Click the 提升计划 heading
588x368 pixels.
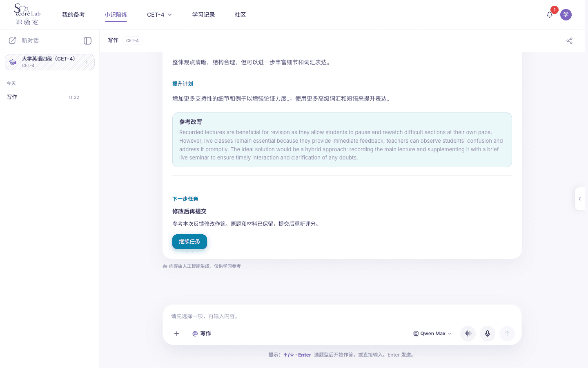[x=183, y=84]
